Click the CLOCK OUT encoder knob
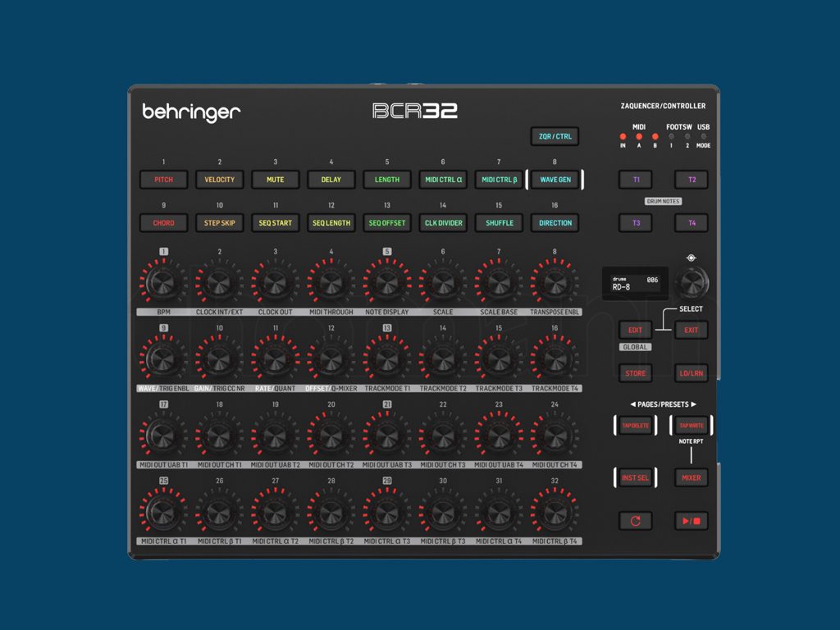This screenshot has height=630, width=840. coord(274,282)
